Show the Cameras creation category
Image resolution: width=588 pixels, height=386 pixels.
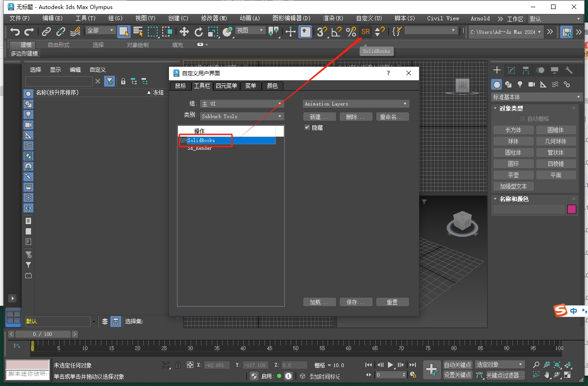coord(532,84)
